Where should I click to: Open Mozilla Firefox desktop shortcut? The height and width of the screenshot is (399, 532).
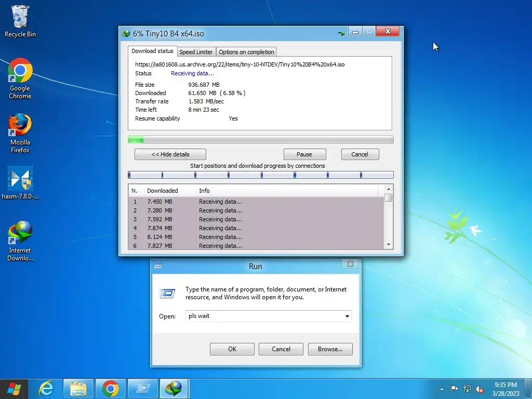pos(20,133)
